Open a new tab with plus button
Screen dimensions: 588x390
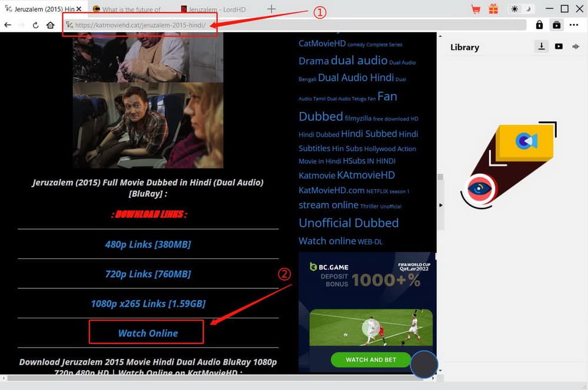271,9
